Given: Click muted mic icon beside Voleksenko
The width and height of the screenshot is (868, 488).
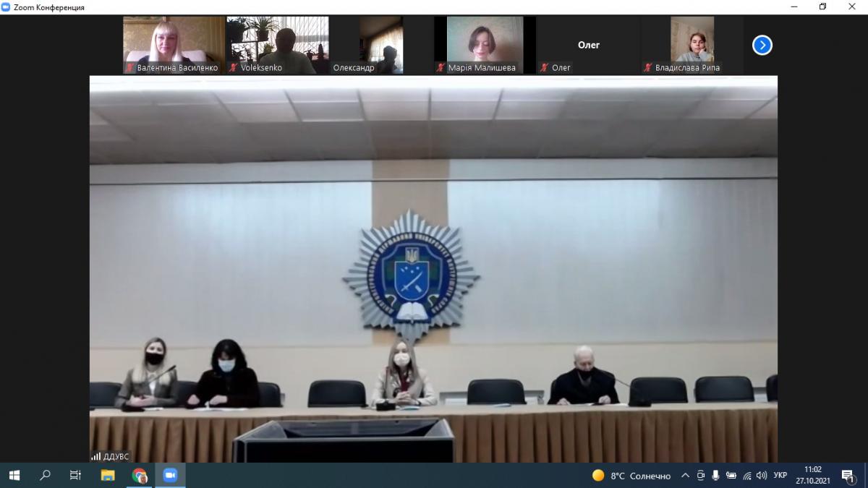Looking at the screenshot, I should (x=234, y=67).
